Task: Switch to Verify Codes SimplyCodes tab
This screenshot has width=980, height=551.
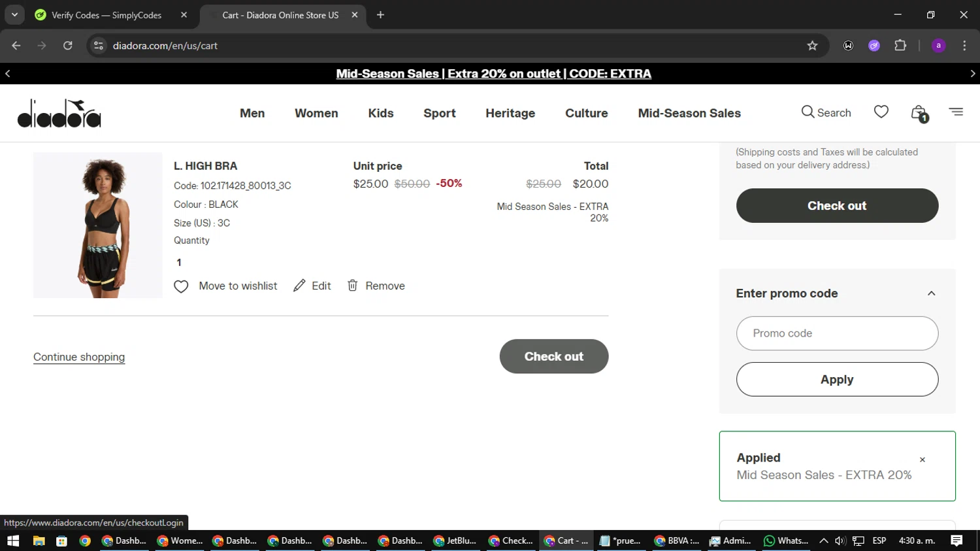Action: (106, 15)
